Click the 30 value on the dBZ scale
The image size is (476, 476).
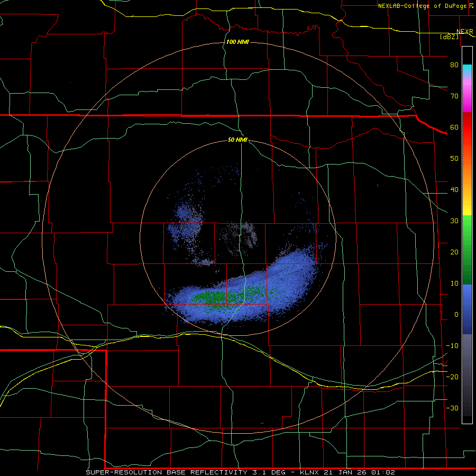[454, 221]
